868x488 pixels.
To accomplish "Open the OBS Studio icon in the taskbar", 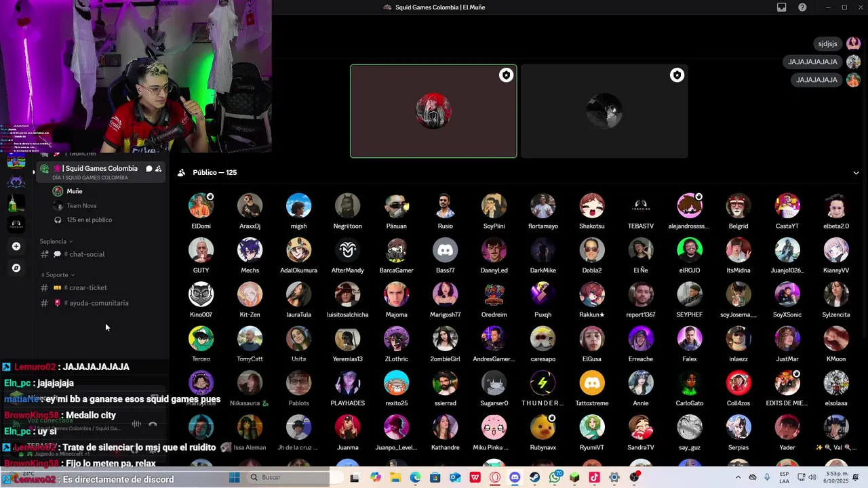I will [634, 477].
